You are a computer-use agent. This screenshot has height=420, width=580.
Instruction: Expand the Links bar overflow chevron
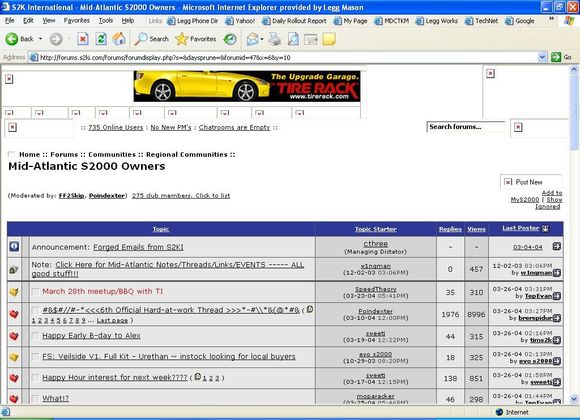click(551, 19)
